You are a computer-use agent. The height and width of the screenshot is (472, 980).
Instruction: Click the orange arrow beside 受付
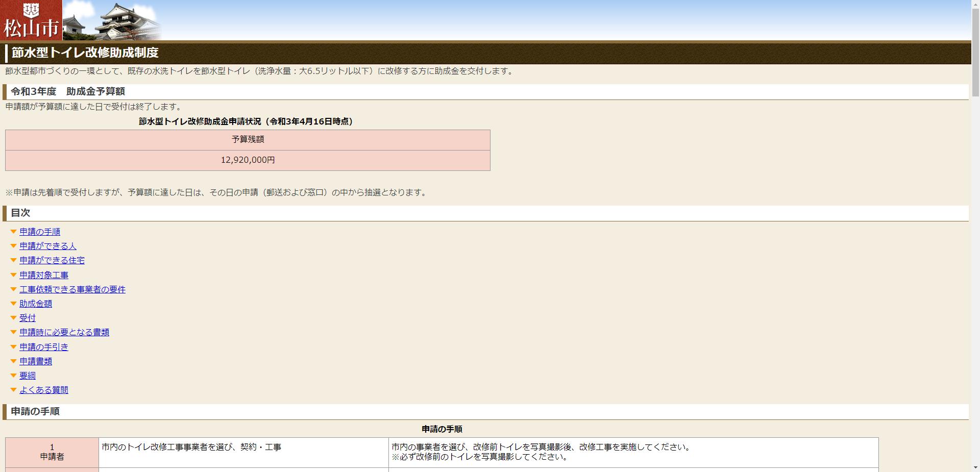[14, 318]
